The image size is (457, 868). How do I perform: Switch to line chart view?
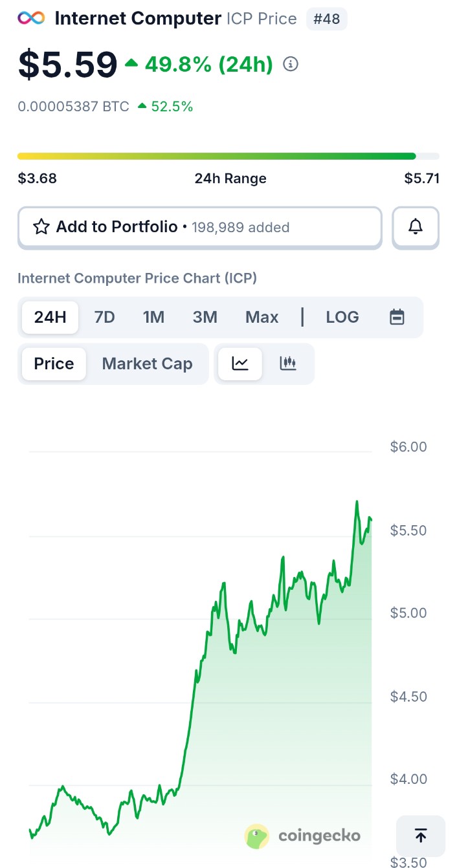point(240,363)
